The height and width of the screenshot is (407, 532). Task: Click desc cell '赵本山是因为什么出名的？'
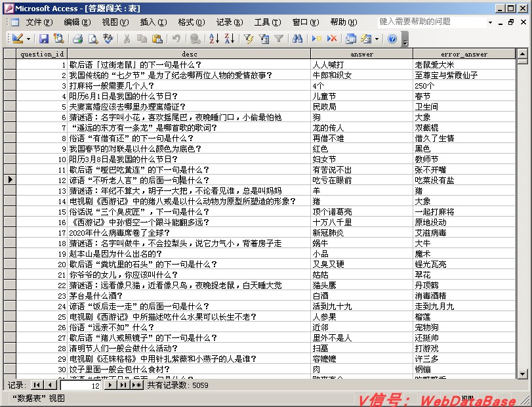tap(189, 253)
